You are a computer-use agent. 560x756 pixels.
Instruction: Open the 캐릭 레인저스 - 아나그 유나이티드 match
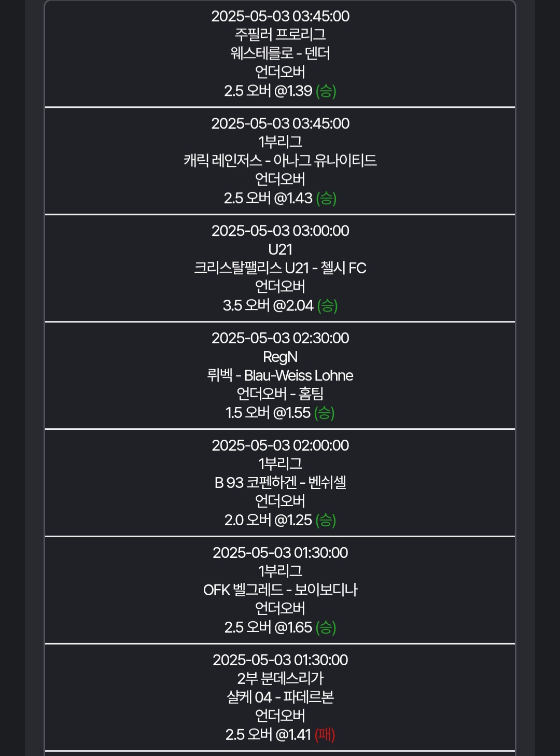coord(280,161)
